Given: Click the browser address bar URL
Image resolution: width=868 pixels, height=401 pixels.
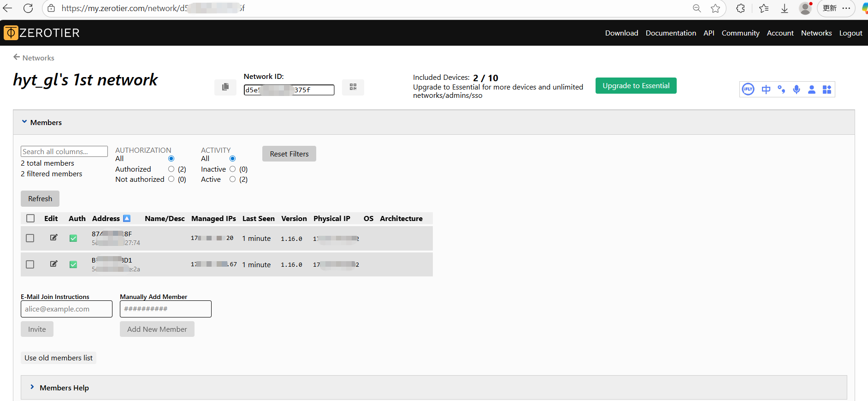Looking at the screenshot, I should click(153, 8).
